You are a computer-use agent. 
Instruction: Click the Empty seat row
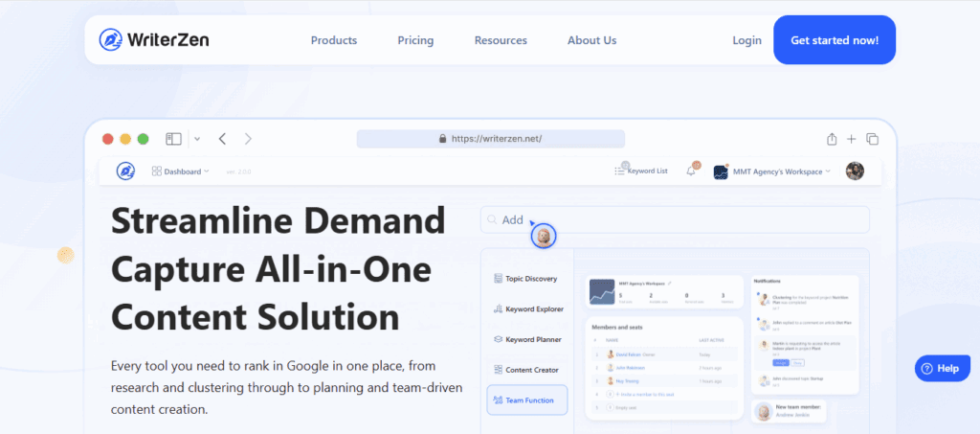point(664,407)
